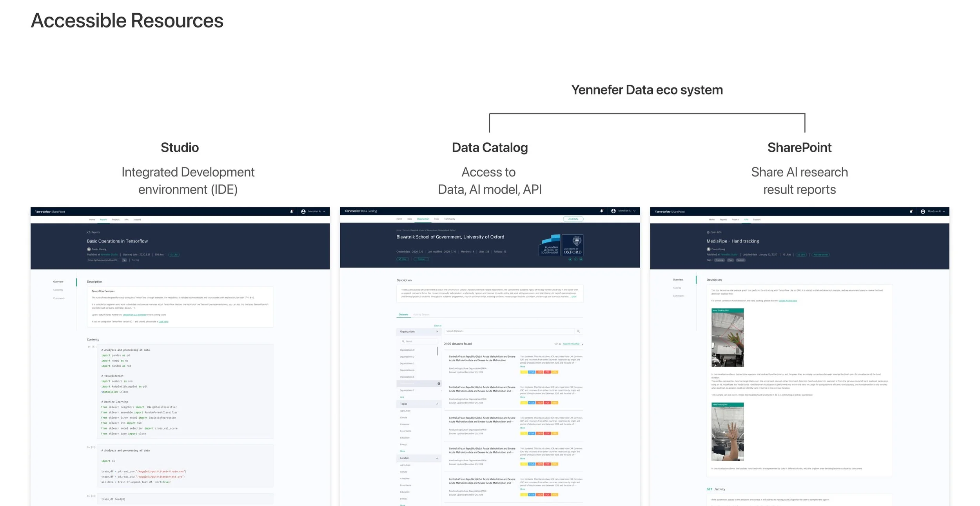The height and width of the screenshot is (506, 980).
Task: Click Like button on MediaPipe Hand tracking
Action: click(801, 255)
